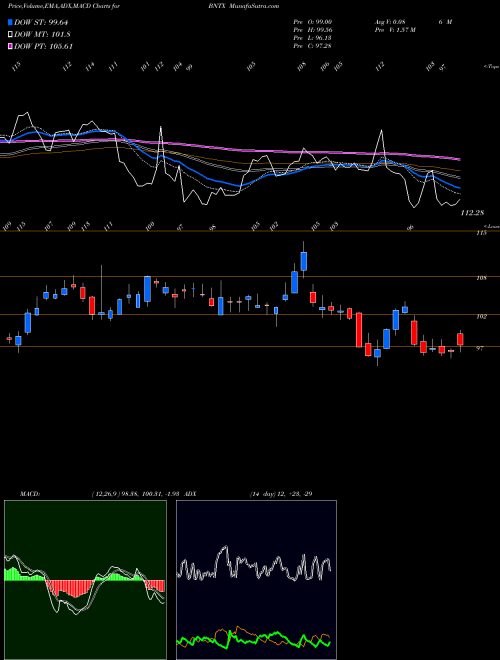Image resolution: width=500 pixels, height=660 pixels.
Task: Click the 'Pre V: 1.37 M' value
Action: click(x=394, y=30)
